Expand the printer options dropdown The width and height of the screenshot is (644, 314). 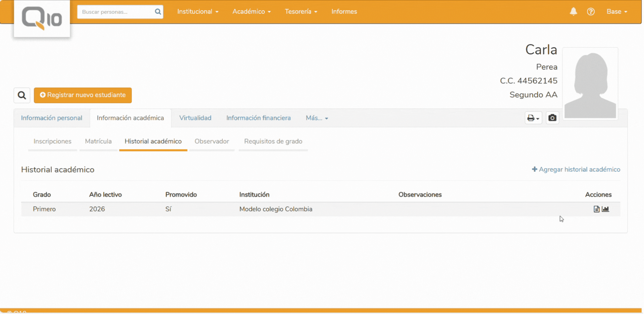click(x=533, y=118)
